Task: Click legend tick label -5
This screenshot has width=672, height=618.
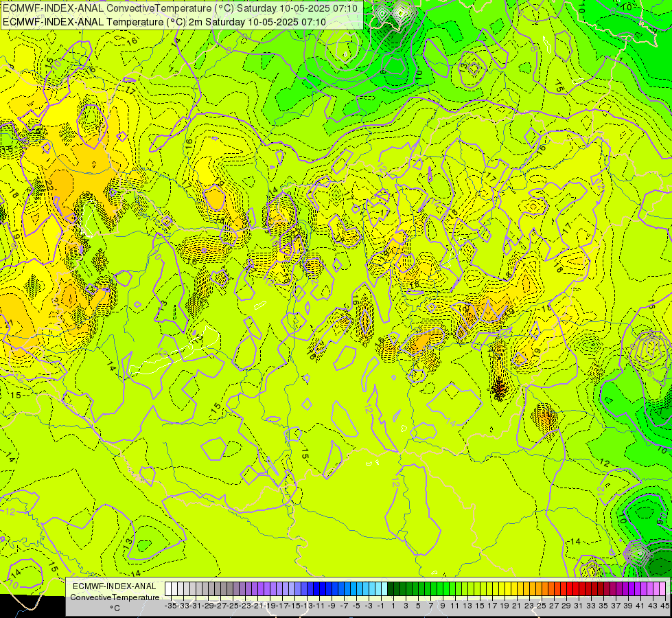Action: pyautogui.click(x=356, y=606)
